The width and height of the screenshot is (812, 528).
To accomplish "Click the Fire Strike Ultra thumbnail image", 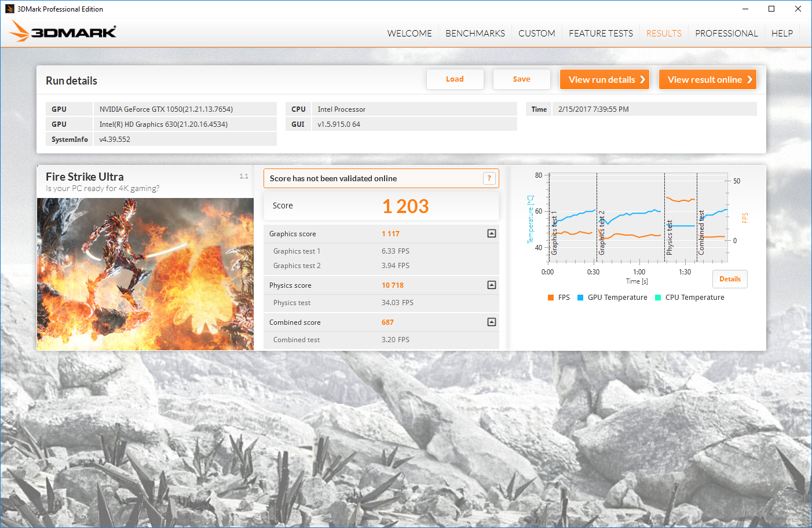I will (x=145, y=274).
